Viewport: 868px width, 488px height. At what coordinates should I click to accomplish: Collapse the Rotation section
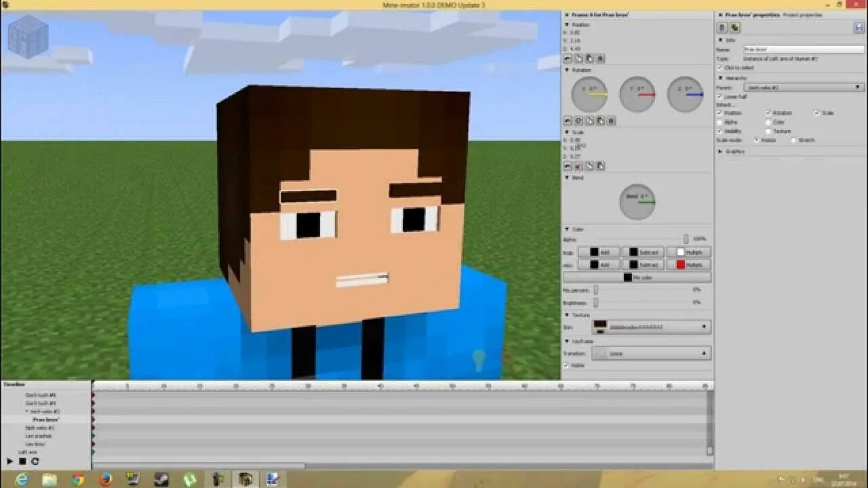567,70
